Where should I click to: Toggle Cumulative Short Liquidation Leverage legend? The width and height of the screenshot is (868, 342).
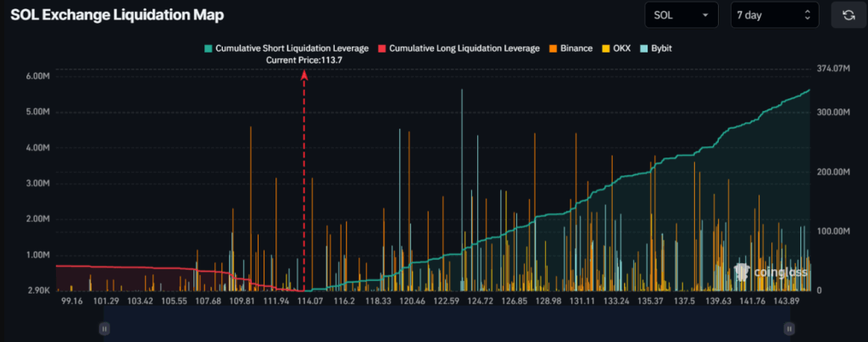tap(287, 48)
